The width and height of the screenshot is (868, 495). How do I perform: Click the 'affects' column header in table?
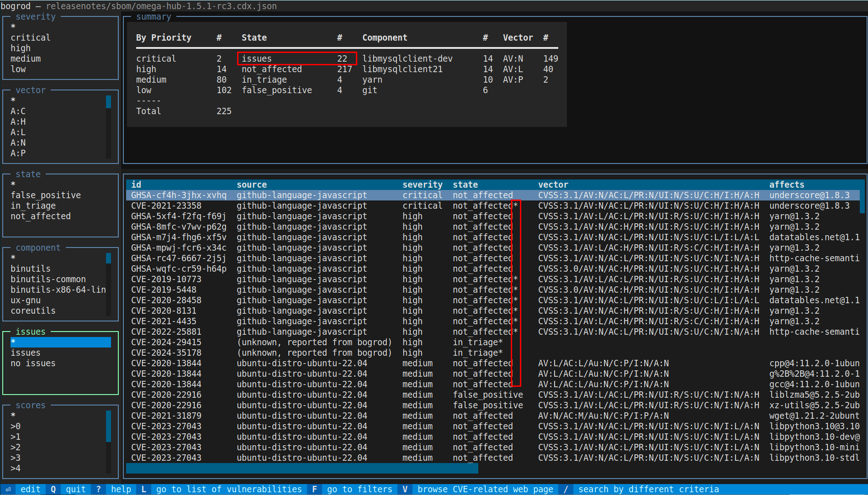tap(786, 184)
